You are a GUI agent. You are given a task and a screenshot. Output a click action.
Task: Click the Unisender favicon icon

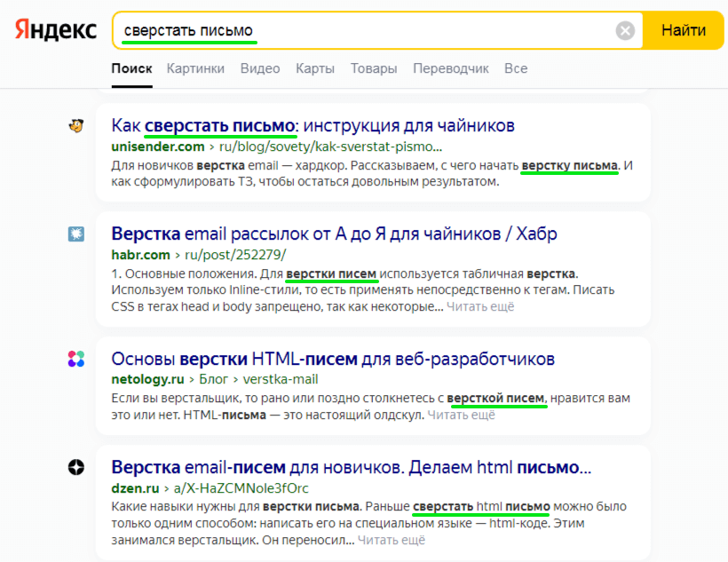click(76, 125)
